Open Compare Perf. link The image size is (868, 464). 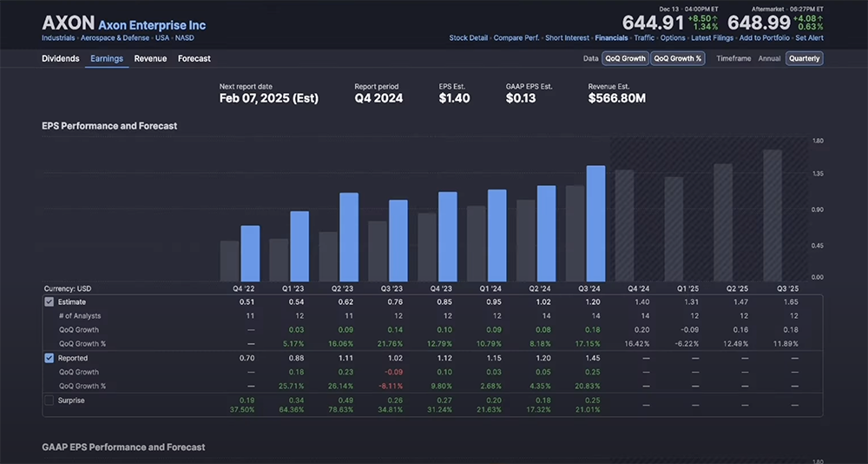pos(516,37)
